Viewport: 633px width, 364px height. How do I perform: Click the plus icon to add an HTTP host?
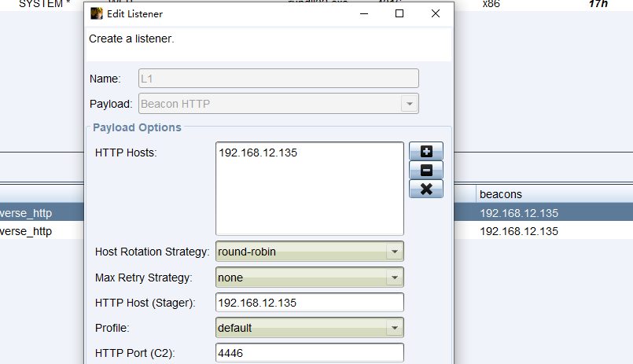point(426,151)
